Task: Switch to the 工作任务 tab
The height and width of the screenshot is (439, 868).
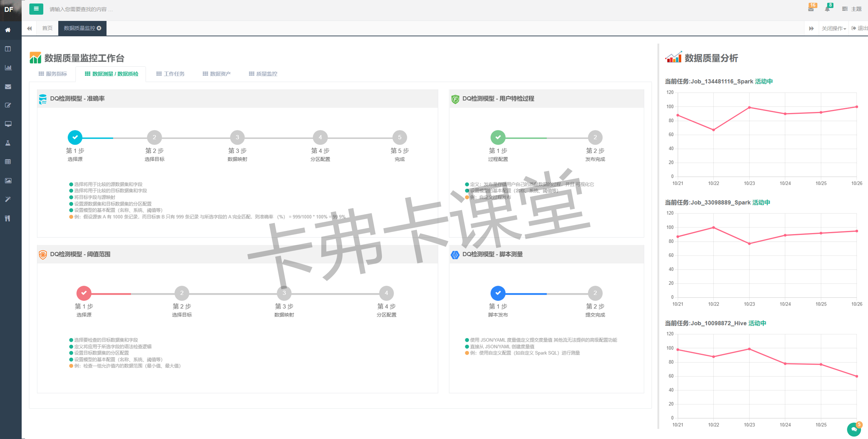Action: click(171, 74)
